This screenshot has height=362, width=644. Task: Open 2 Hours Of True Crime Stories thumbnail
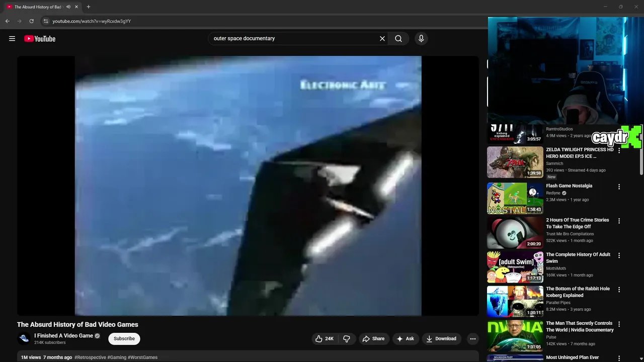pos(515,233)
